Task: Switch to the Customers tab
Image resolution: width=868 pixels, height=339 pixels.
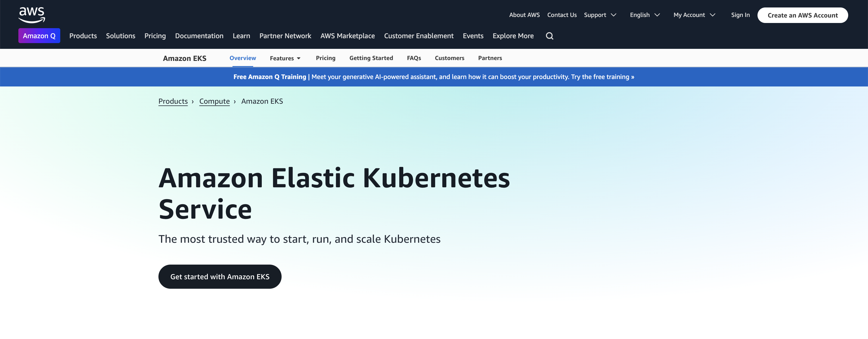Action: [449, 58]
